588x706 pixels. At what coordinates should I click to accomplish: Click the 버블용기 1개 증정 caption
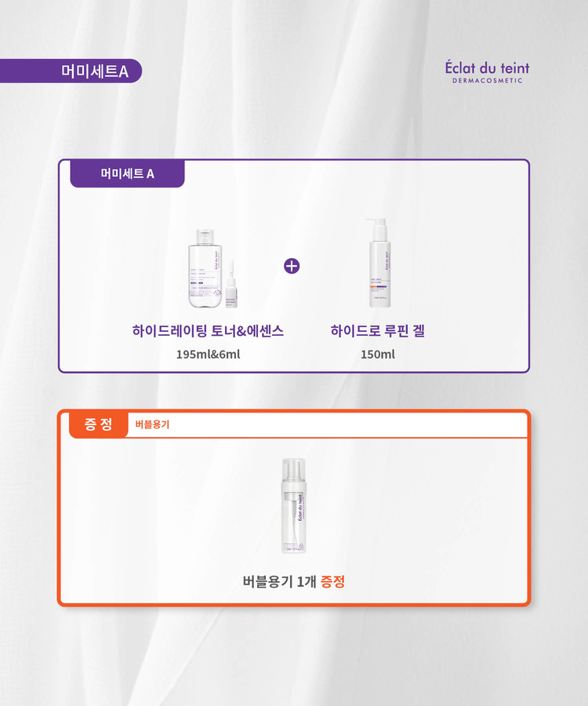(x=294, y=582)
